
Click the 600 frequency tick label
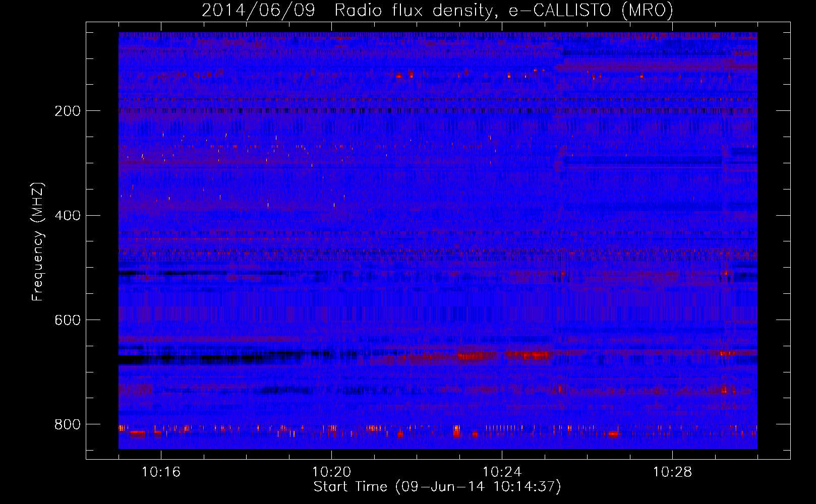point(67,321)
